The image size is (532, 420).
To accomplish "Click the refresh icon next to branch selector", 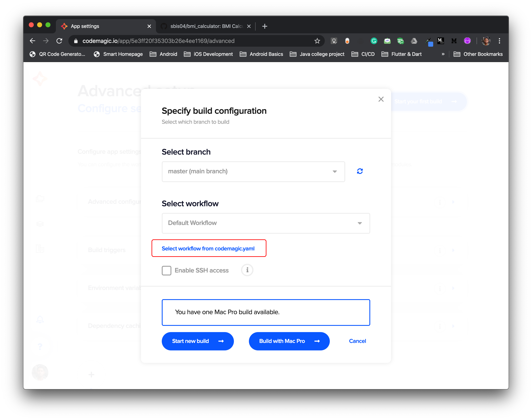I will [360, 171].
